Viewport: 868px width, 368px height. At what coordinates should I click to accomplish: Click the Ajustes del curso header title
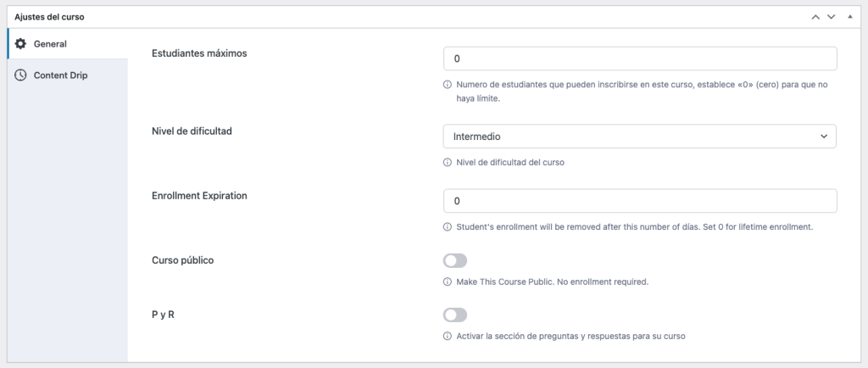47,16
